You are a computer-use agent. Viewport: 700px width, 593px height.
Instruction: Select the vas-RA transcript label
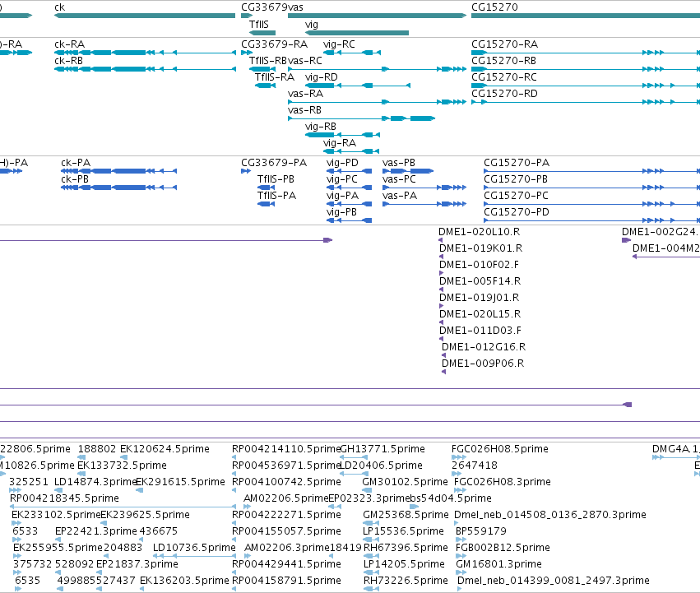point(305,94)
